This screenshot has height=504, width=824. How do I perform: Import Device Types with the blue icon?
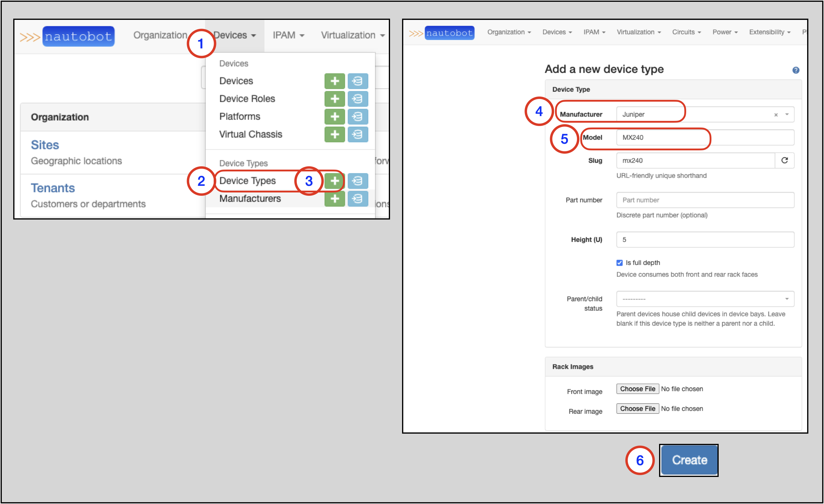tap(358, 181)
